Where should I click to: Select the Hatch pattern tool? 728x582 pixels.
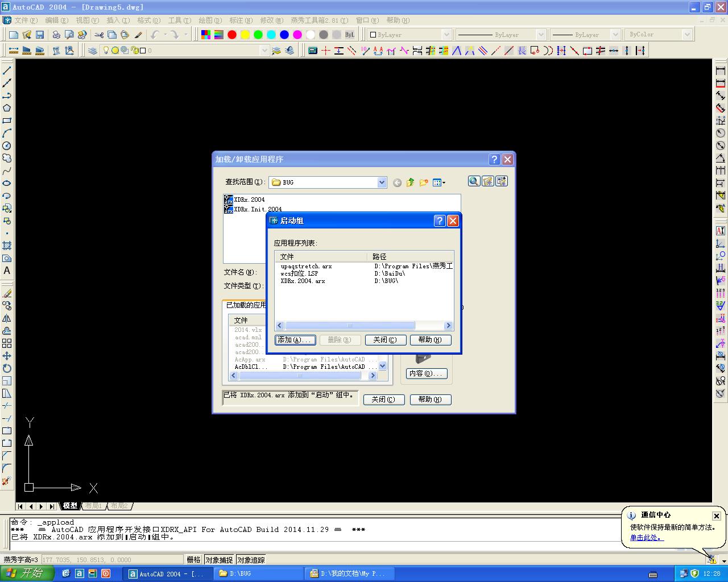[7, 246]
